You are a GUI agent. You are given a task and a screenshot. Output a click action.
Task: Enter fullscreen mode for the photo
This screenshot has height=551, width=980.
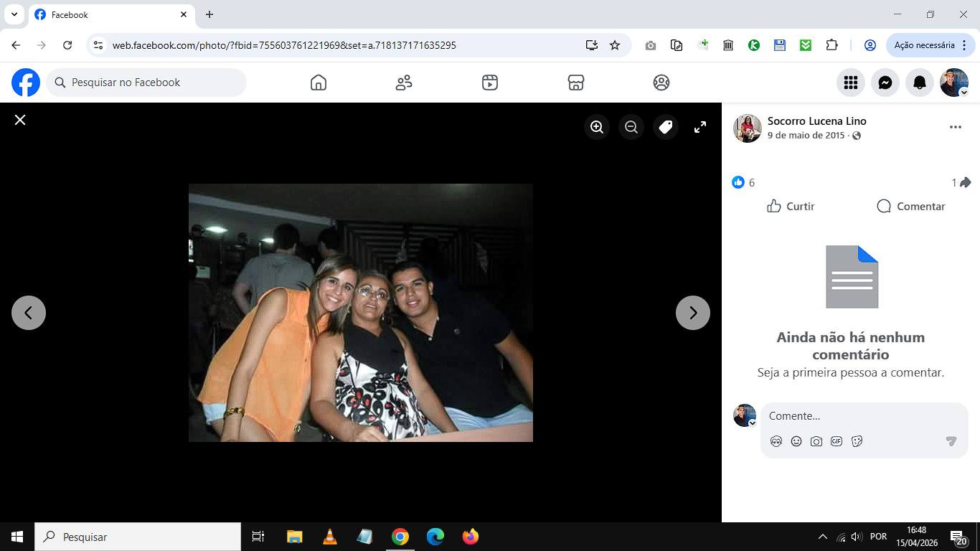[x=700, y=127]
